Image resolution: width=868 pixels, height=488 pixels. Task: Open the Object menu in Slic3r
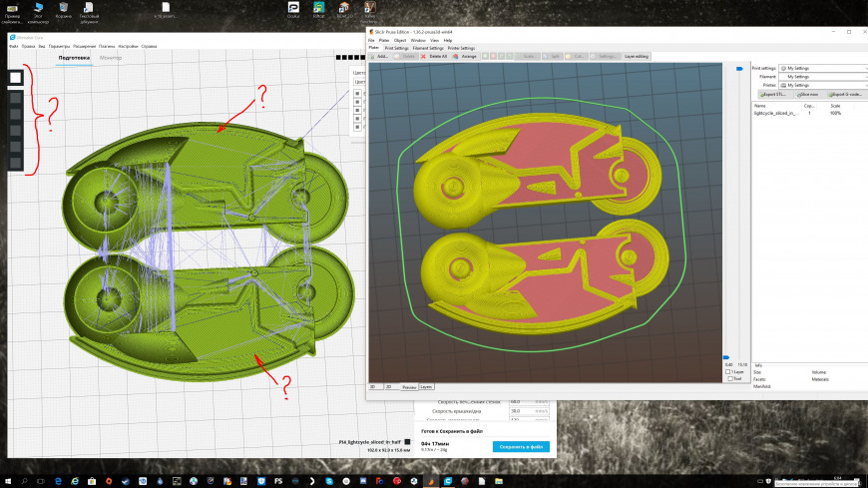click(x=400, y=41)
